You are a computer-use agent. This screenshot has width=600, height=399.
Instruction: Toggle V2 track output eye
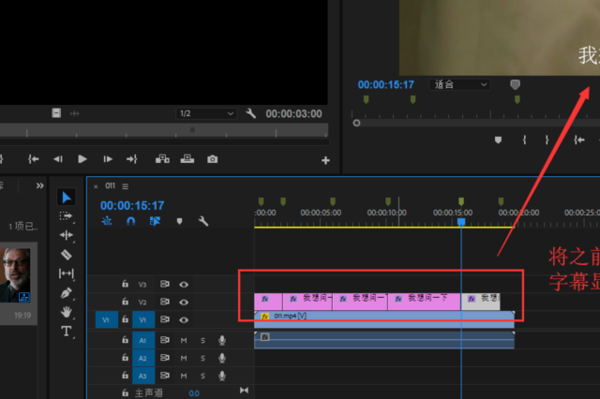[x=184, y=302]
